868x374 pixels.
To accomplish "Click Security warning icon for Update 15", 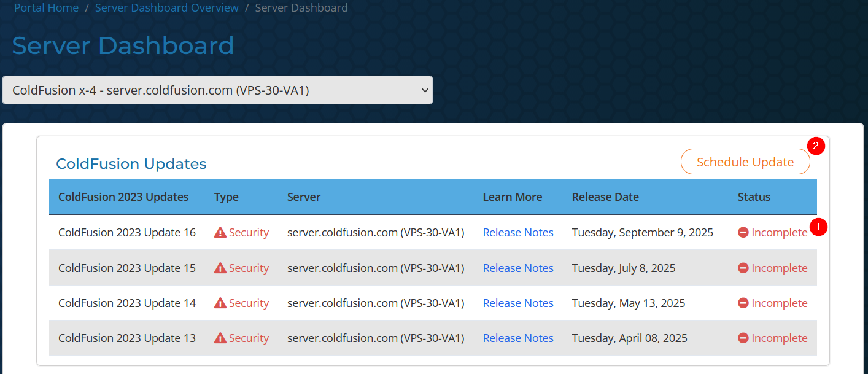I will (x=220, y=268).
